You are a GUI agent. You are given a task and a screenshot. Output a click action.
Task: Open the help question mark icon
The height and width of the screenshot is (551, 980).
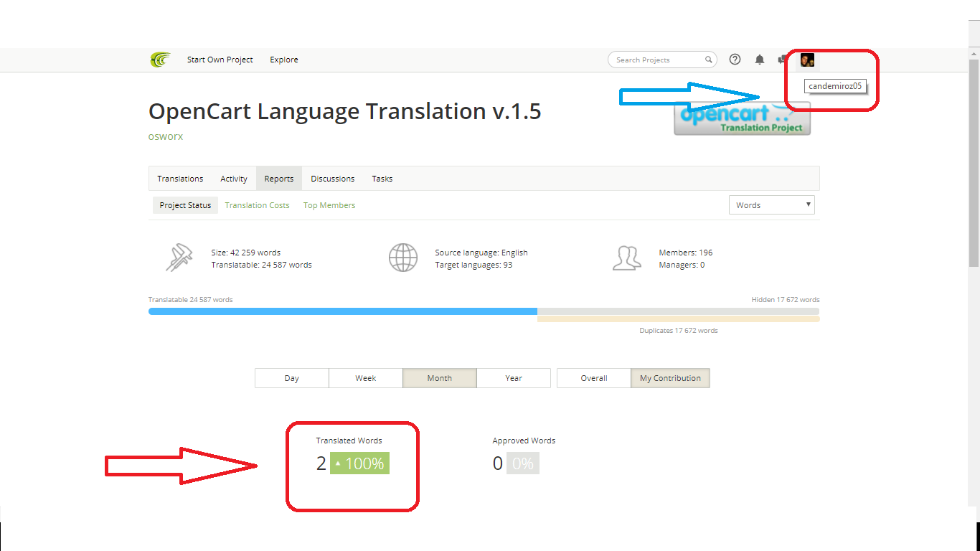[735, 60]
